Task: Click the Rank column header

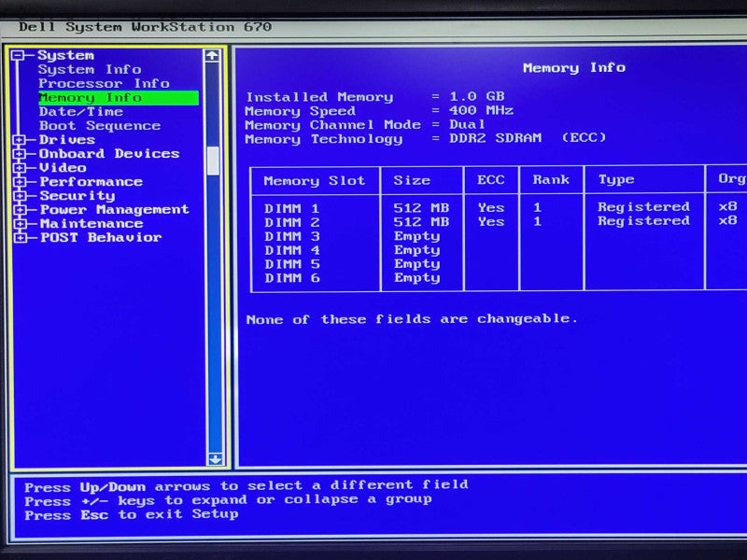Action: click(x=551, y=180)
